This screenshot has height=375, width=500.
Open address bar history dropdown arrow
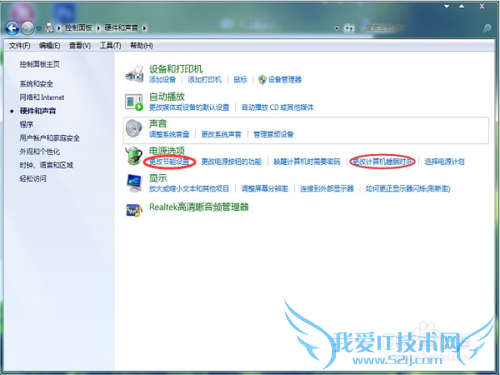tap(337, 28)
